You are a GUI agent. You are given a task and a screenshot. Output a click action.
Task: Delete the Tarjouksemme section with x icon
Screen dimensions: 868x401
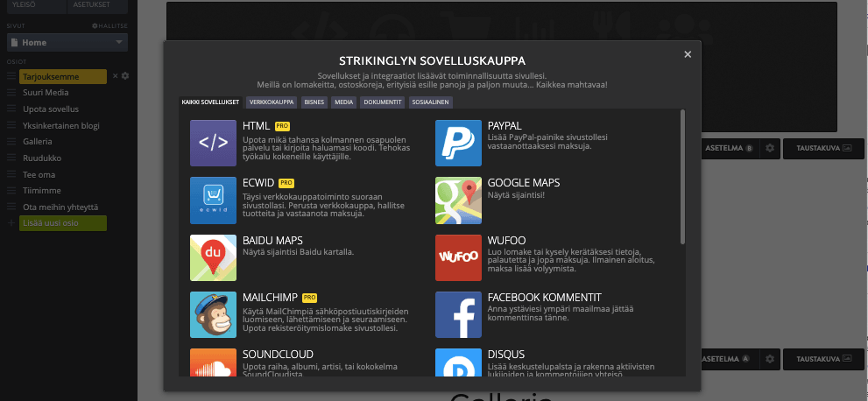coord(115,76)
